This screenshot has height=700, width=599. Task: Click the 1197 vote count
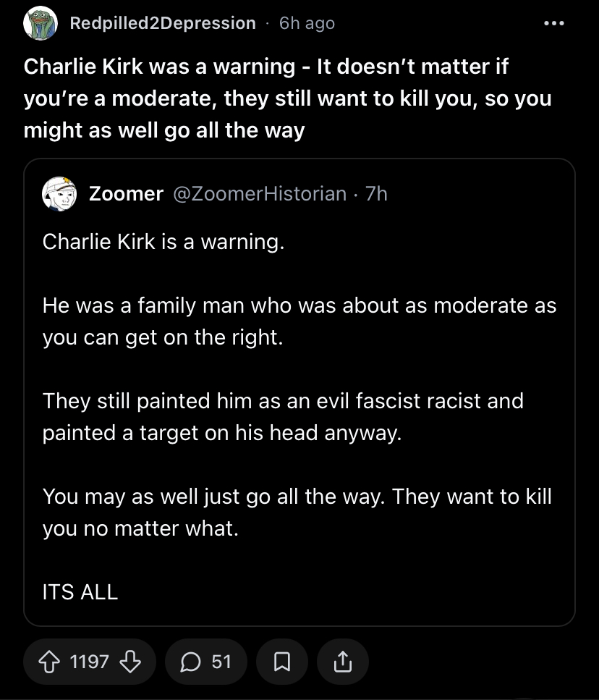(89, 662)
